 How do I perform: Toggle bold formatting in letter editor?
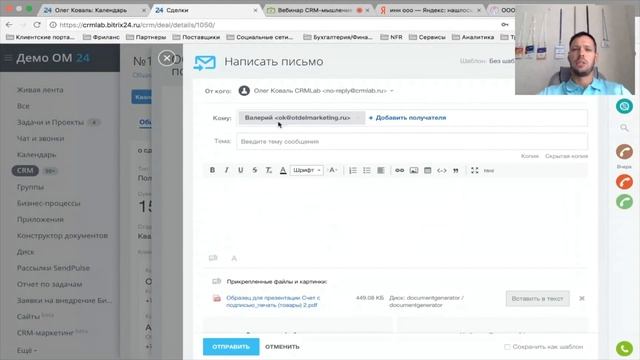[212, 170]
